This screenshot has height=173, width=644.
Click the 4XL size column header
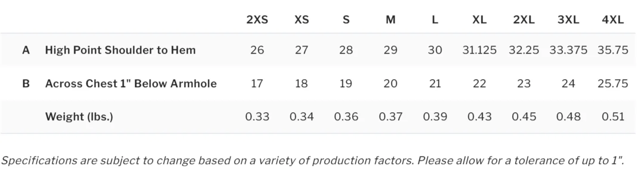(x=613, y=20)
